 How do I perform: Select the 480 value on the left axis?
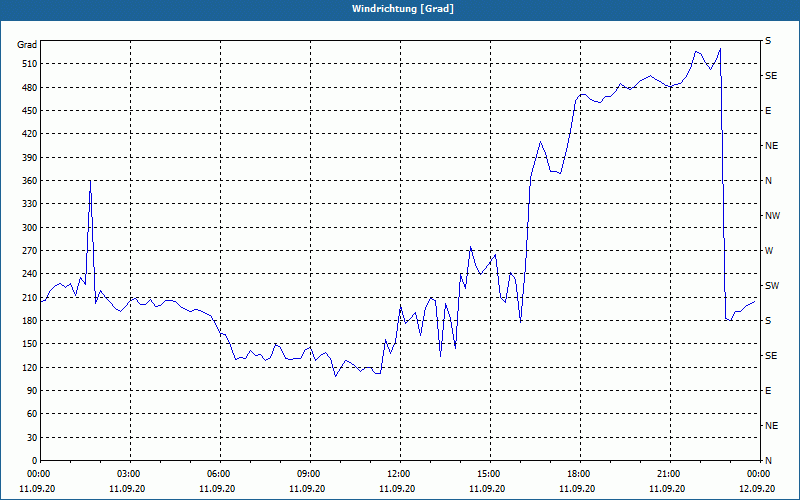(x=29, y=87)
